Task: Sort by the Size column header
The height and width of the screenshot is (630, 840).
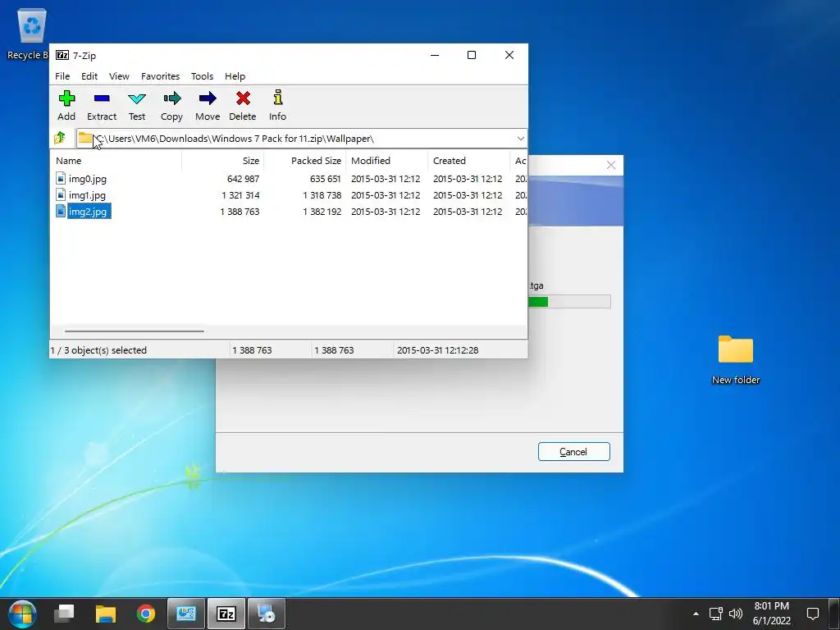Action: coord(223,161)
